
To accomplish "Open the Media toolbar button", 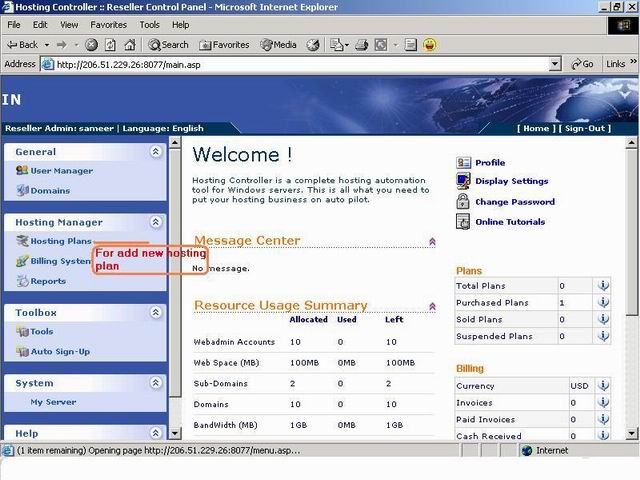I will point(279,45).
